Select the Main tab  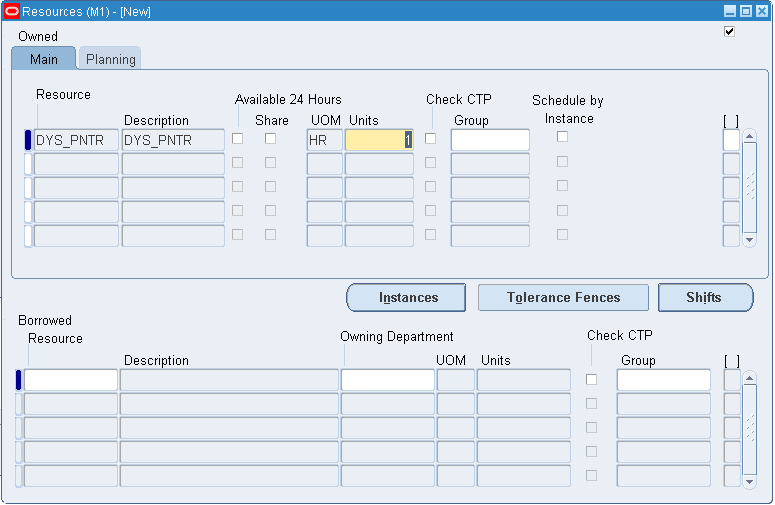point(43,59)
